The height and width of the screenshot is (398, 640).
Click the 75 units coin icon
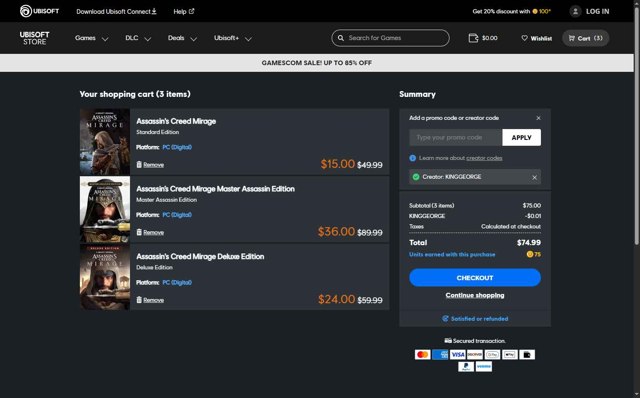[530, 254]
